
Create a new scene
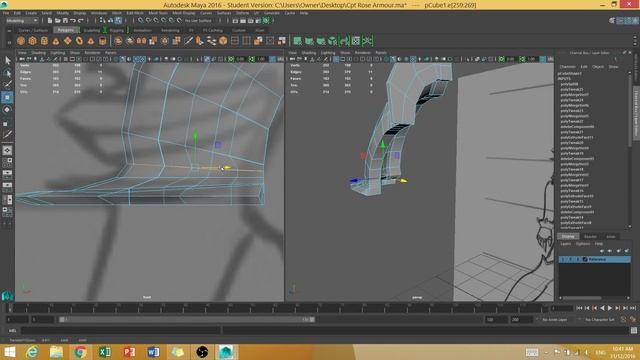50,20
